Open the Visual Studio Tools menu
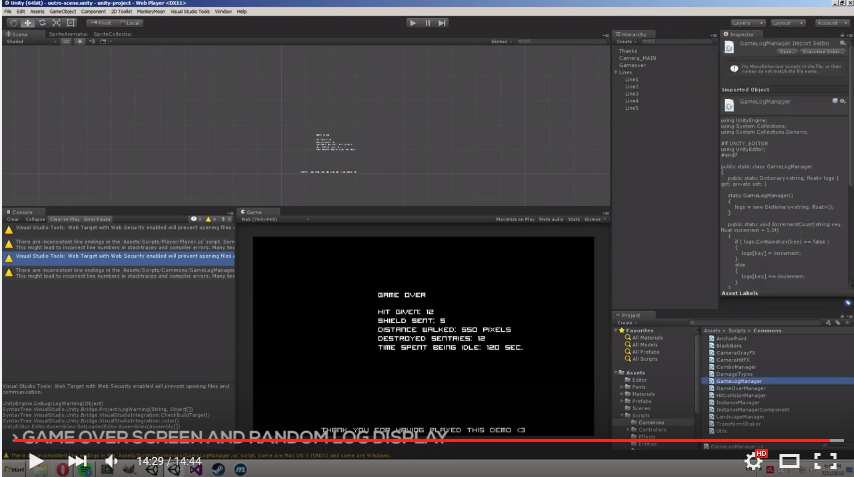 pyautogui.click(x=190, y=11)
